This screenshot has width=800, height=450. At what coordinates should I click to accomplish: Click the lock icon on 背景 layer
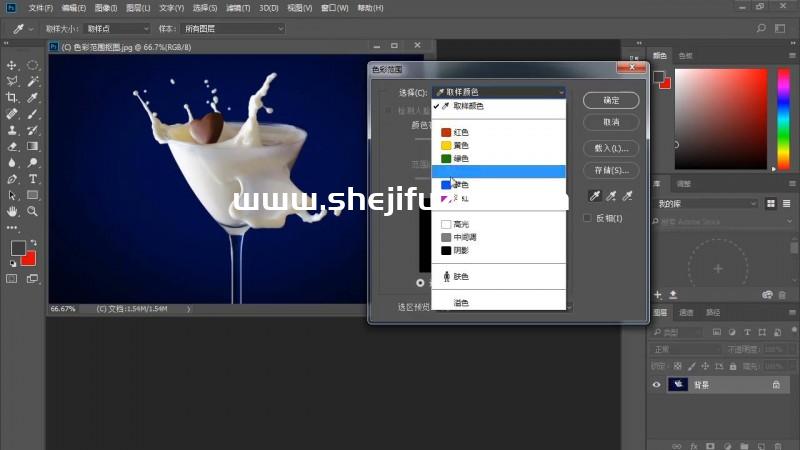[776, 385]
